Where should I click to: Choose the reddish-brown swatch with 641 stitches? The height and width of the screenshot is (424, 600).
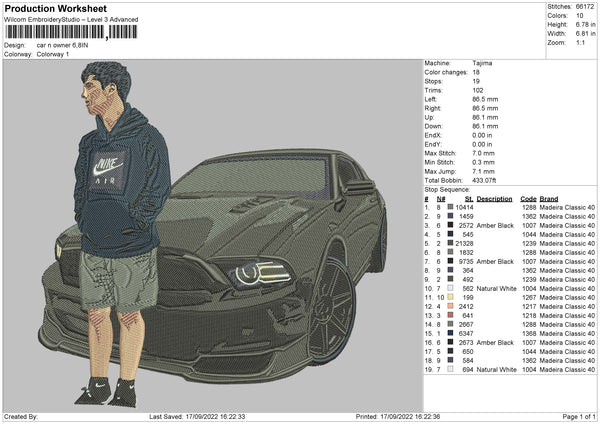[450, 315]
